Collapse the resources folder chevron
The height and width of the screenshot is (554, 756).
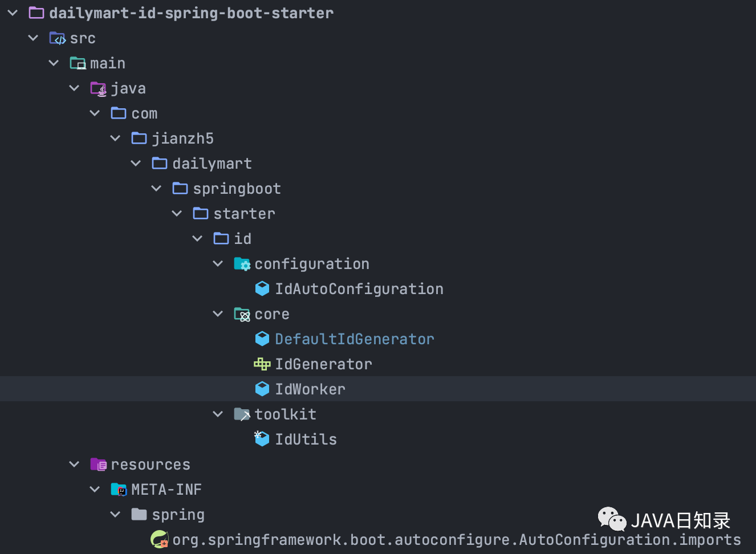click(x=74, y=465)
